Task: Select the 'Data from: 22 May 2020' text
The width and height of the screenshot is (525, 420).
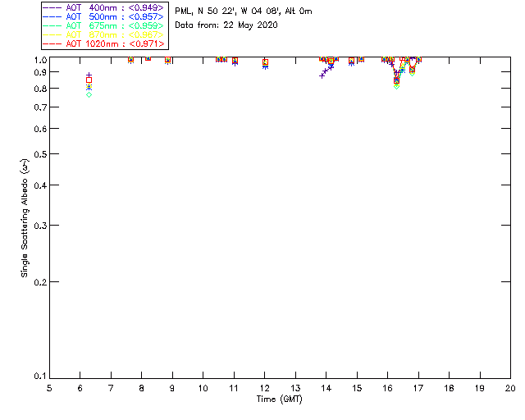Action: coord(226,25)
